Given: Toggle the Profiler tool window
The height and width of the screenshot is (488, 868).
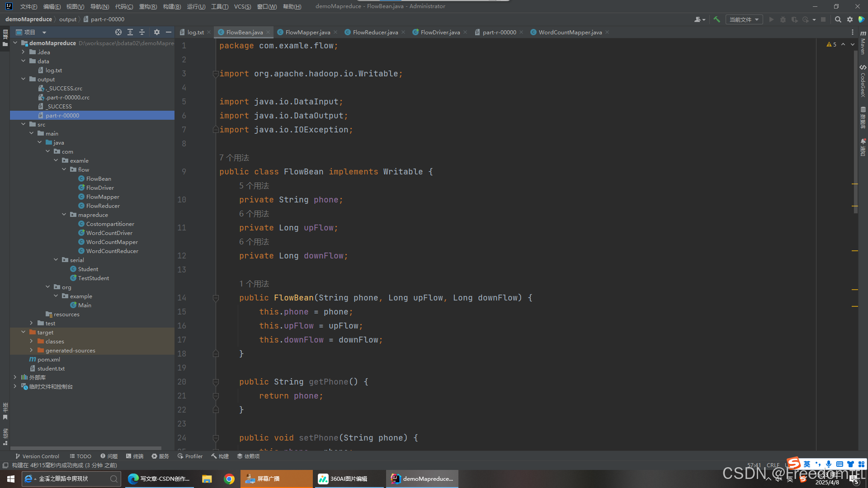Looking at the screenshot, I should point(190,456).
